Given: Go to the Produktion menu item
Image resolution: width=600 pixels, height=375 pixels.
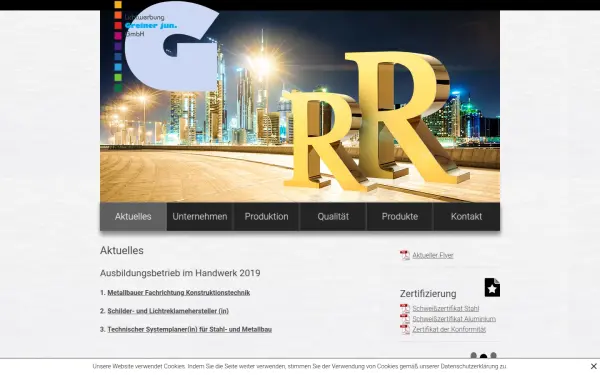Looking at the screenshot, I should point(266,217).
